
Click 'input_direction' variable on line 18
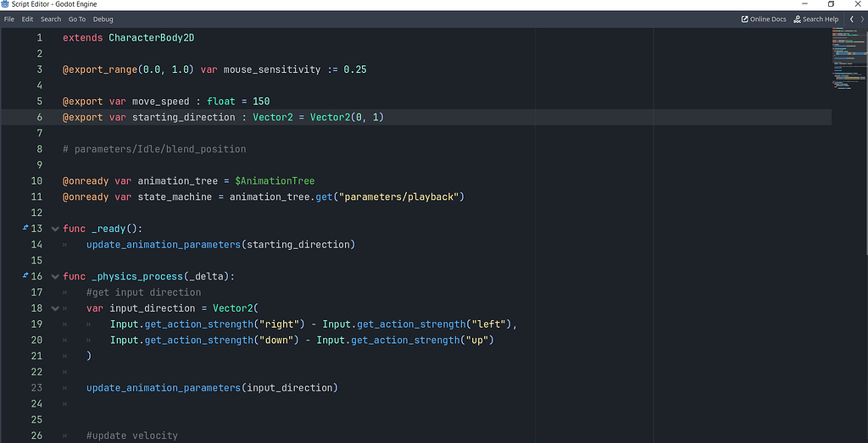click(152, 308)
